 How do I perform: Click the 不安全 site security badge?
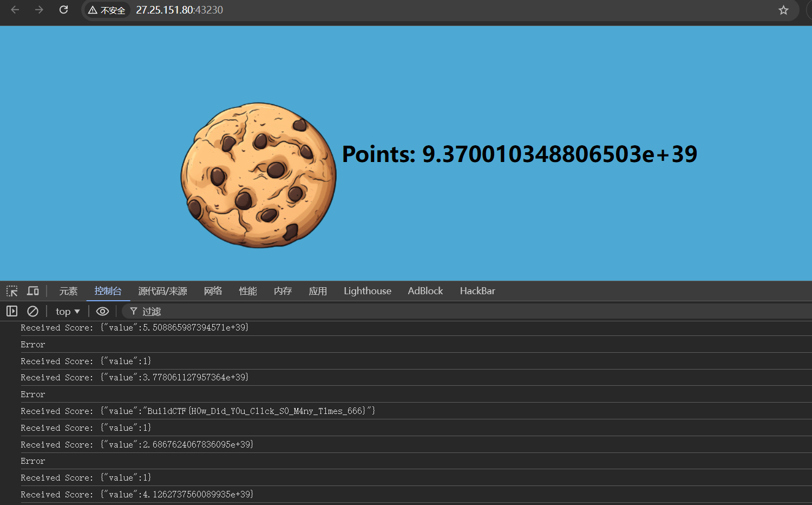tap(107, 10)
